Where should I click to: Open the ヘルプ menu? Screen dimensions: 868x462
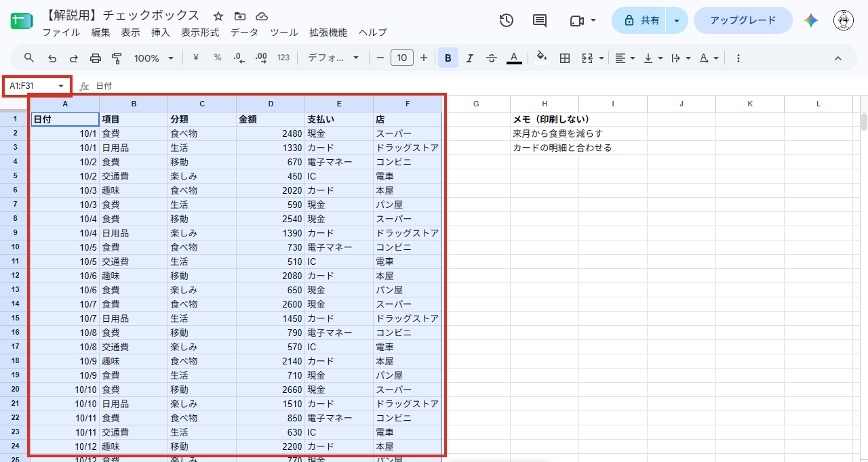coord(373,32)
